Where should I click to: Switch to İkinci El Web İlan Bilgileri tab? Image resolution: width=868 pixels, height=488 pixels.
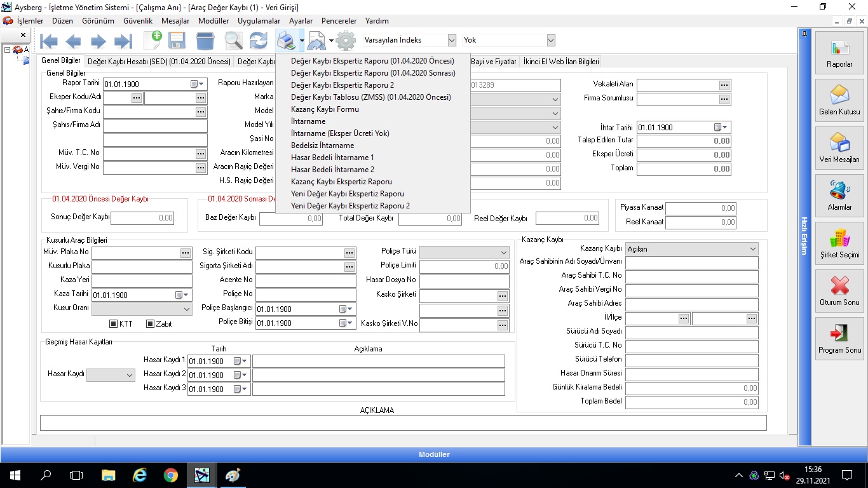(x=560, y=62)
